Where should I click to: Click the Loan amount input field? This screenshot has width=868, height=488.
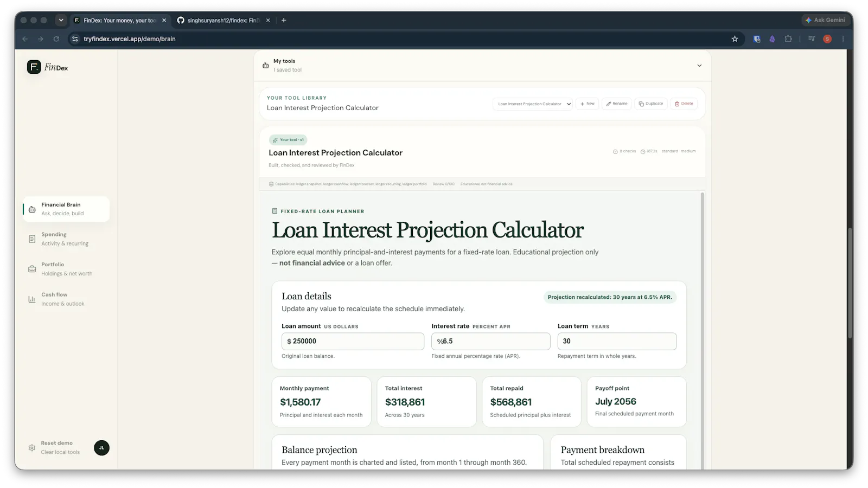[x=353, y=341]
